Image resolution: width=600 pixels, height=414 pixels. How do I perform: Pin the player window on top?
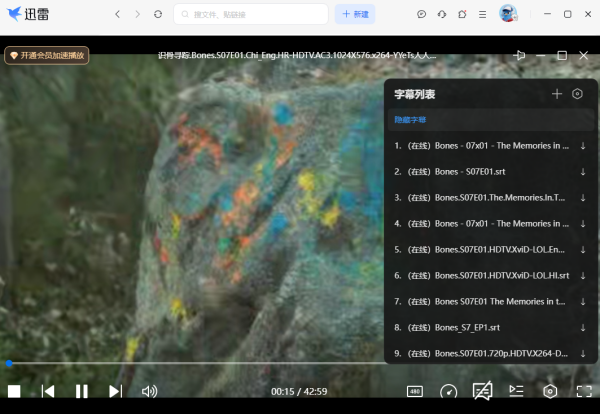(x=519, y=55)
